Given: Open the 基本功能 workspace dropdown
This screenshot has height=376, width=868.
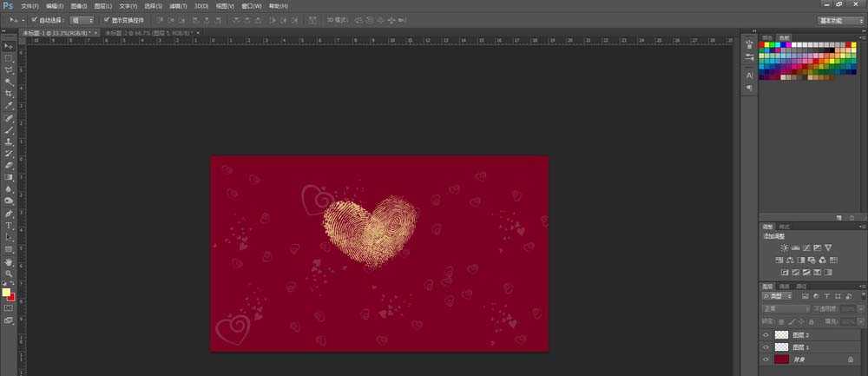Looking at the screenshot, I should coord(839,19).
